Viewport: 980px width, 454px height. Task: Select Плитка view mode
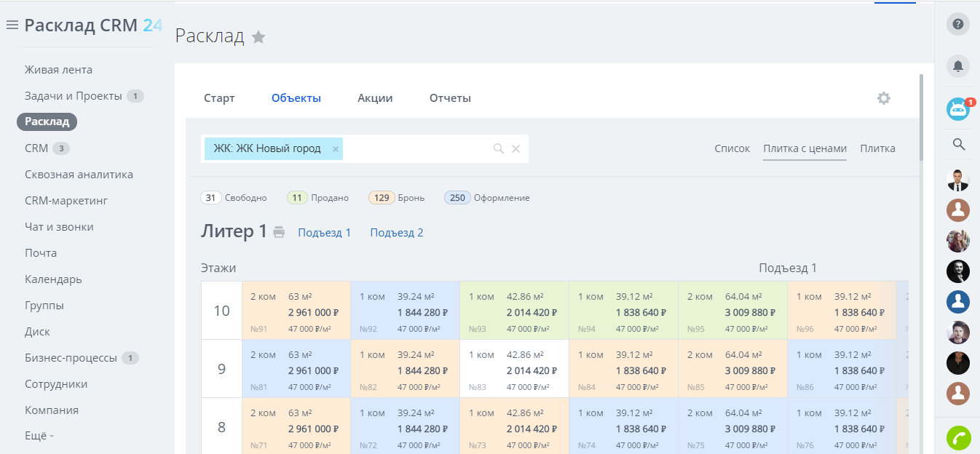877,148
